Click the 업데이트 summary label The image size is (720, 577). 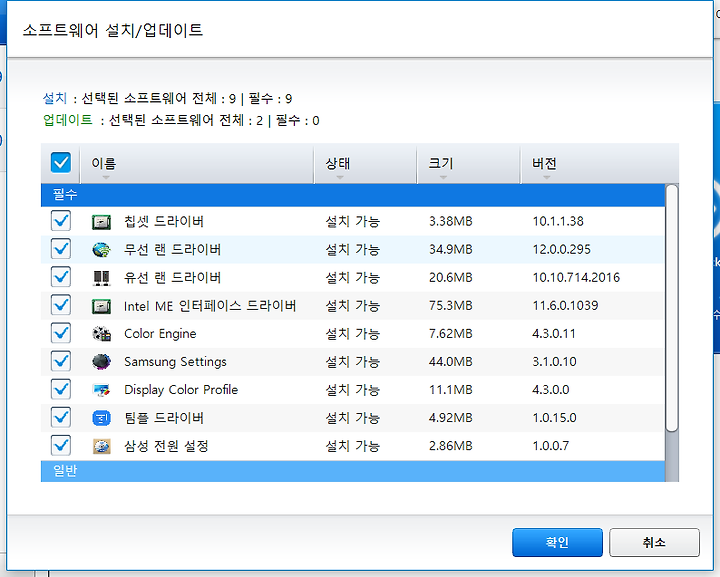pyautogui.click(x=68, y=120)
